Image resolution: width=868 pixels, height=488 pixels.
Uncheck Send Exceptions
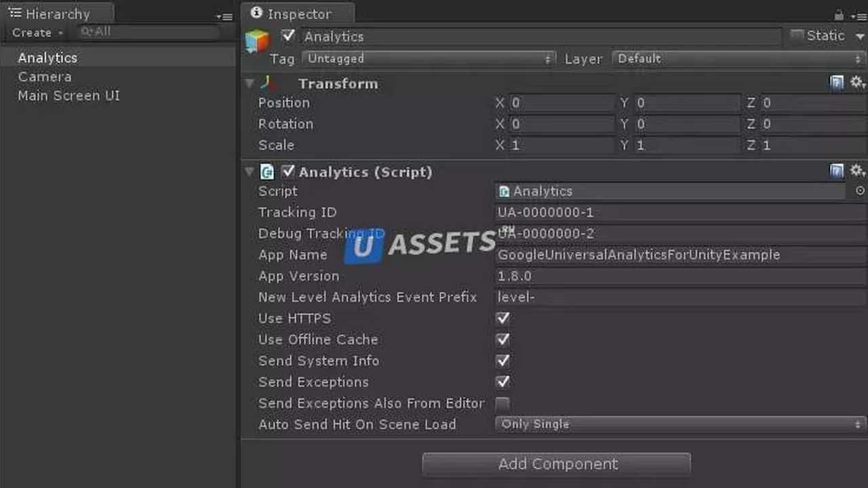(x=502, y=382)
